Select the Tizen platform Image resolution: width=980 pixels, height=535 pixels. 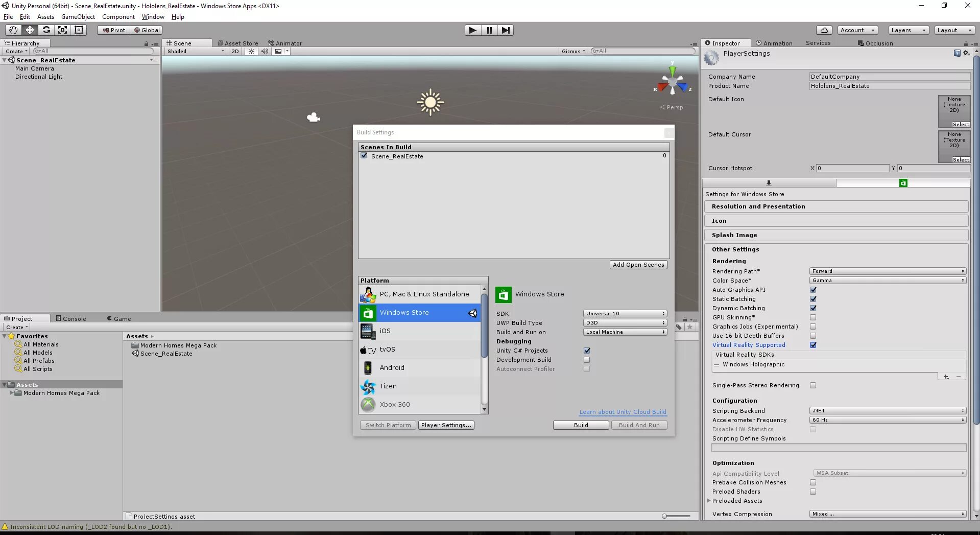(419, 386)
